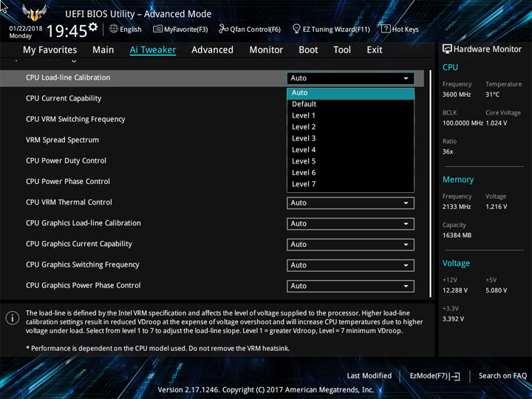Image resolution: width=532 pixels, height=399 pixels.
Task: Open MyFavorite(F3) from the top toolbar
Action: (x=181, y=30)
